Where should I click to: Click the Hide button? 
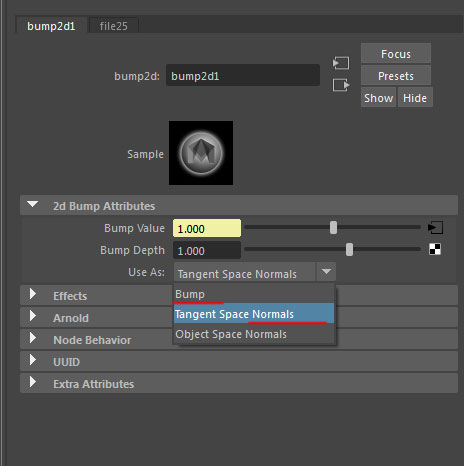coord(415,98)
